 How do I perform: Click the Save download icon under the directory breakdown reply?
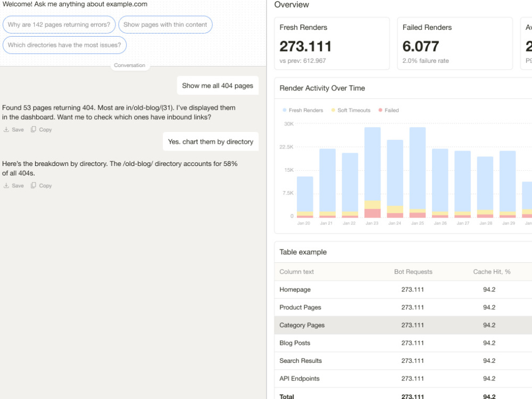pyautogui.click(x=6, y=185)
